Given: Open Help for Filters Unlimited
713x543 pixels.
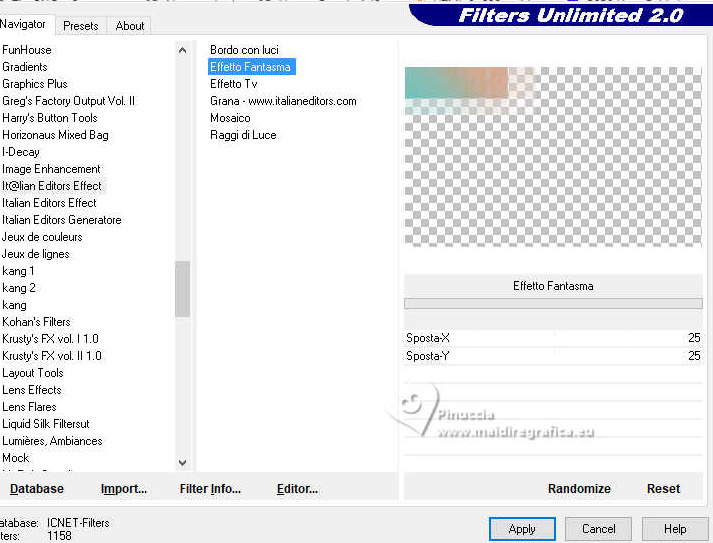Looking at the screenshot, I should [x=675, y=529].
